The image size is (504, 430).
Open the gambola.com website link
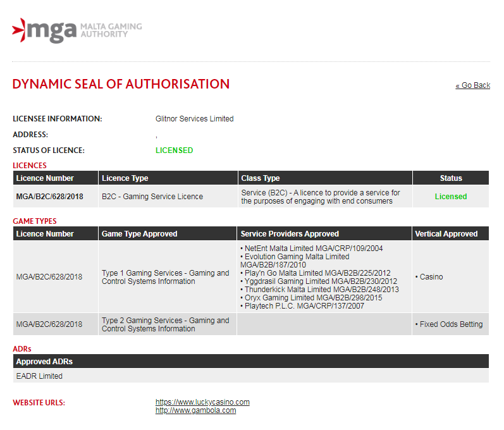click(x=196, y=410)
